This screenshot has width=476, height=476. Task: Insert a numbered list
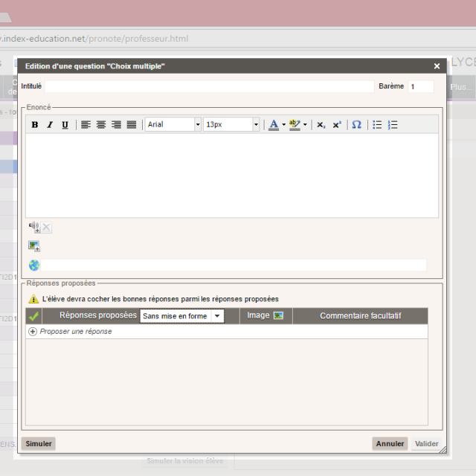click(x=393, y=125)
